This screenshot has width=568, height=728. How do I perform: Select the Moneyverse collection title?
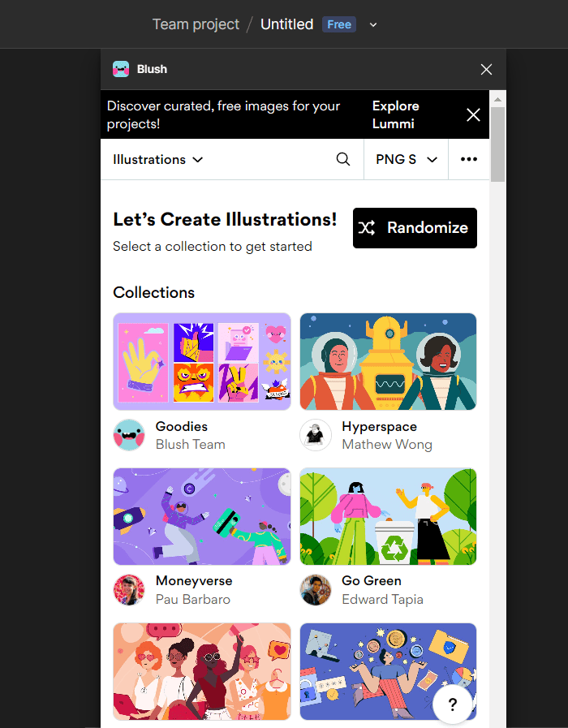[194, 581]
